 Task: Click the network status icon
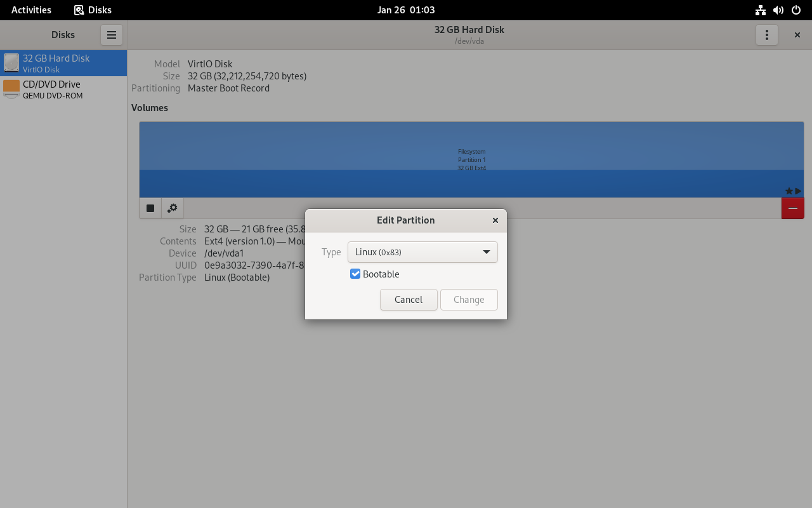pos(760,10)
